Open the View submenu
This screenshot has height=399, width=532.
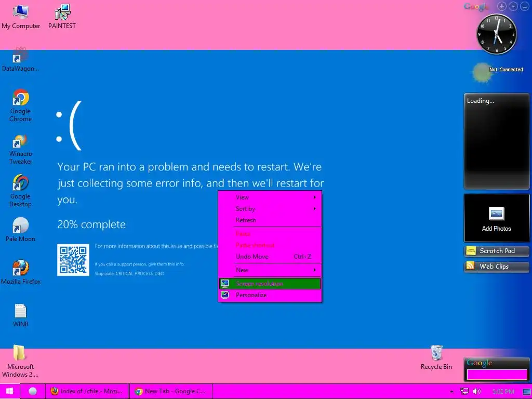pyautogui.click(x=270, y=197)
